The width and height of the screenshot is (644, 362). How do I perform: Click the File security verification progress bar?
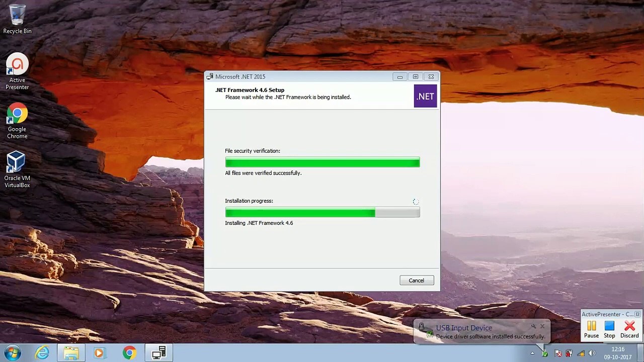(323, 162)
